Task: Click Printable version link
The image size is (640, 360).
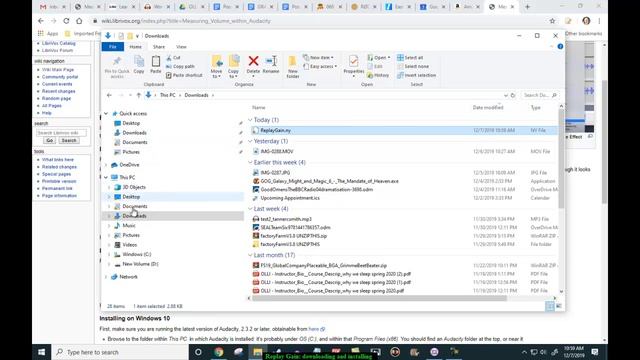Action: point(59,181)
